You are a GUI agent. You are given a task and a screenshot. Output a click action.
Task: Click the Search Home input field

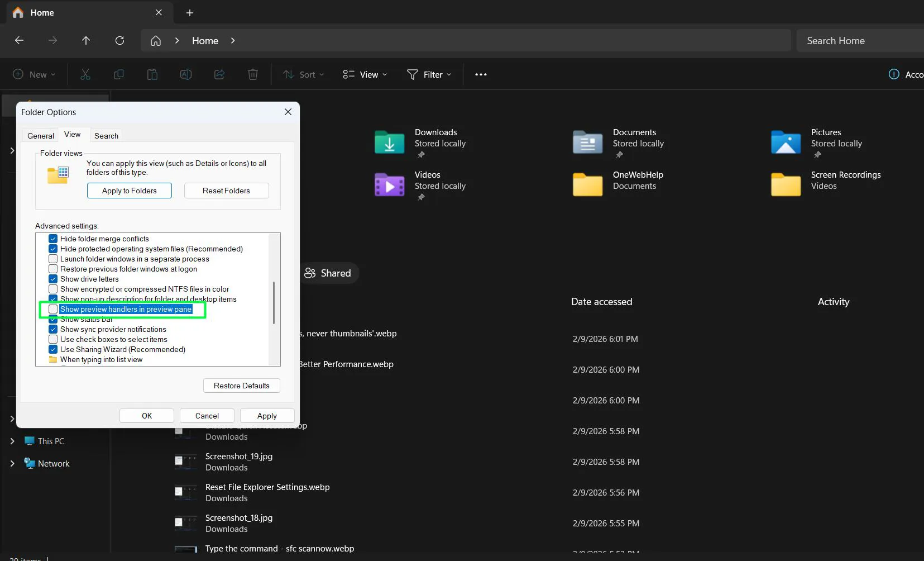[x=860, y=40]
